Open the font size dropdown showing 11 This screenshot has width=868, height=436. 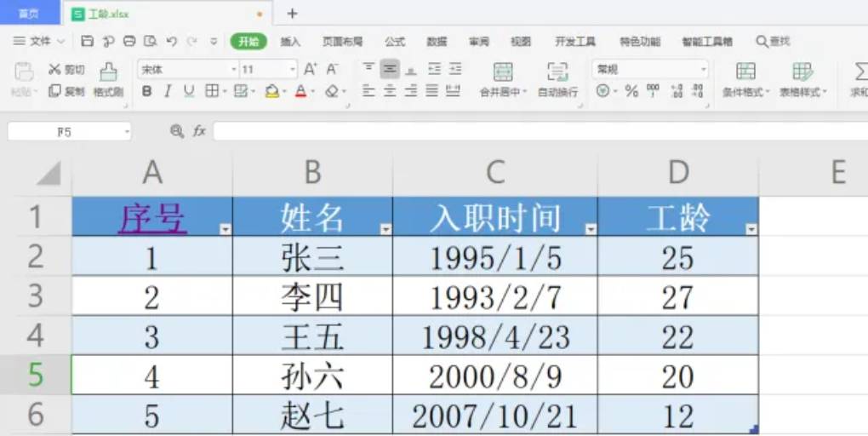coord(292,70)
